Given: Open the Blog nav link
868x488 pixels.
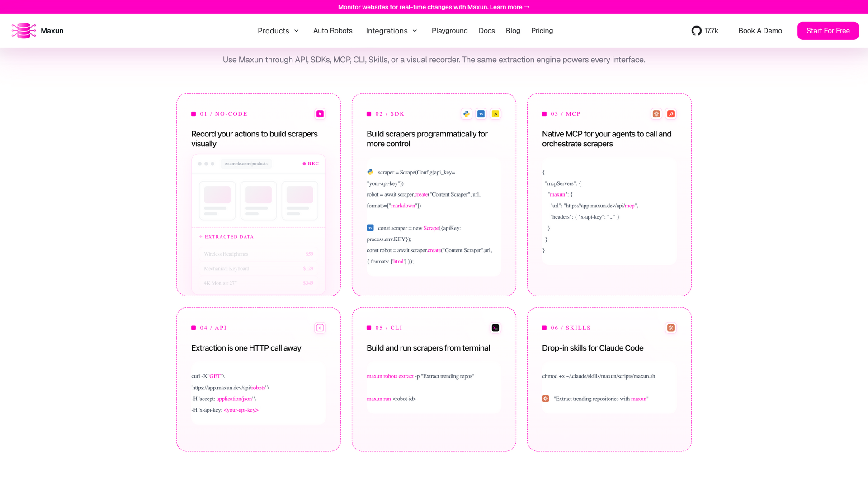Looking at the screenshot, I should point(513,31).
